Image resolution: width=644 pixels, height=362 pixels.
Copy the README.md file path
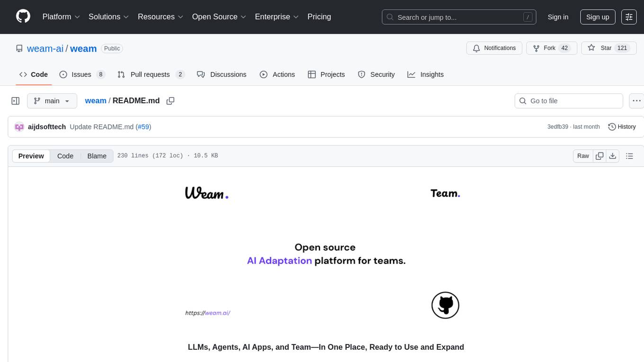pyautogui.click(x=170, y=101)
